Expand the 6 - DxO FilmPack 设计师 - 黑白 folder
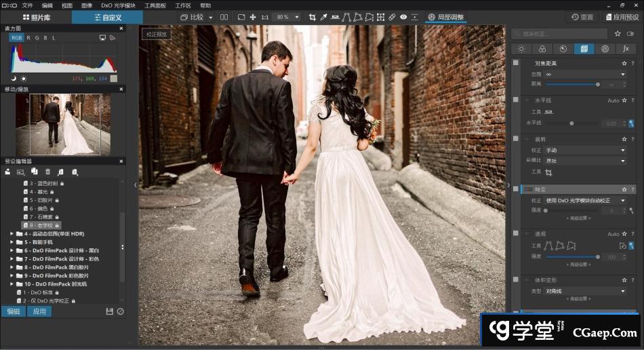The width and height of the screenshot is (644, 350). (12, 250)
